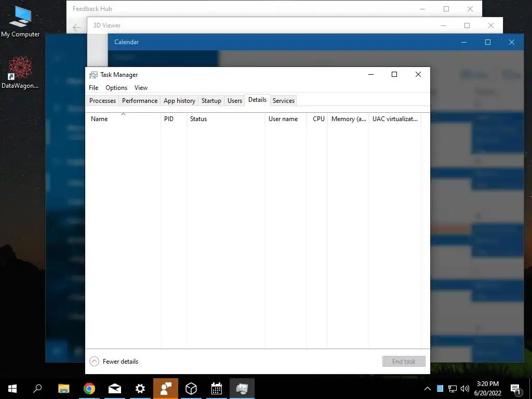The image size is (532, 399).
Task: Switch to the Users tab
Action: coord(235,101)
